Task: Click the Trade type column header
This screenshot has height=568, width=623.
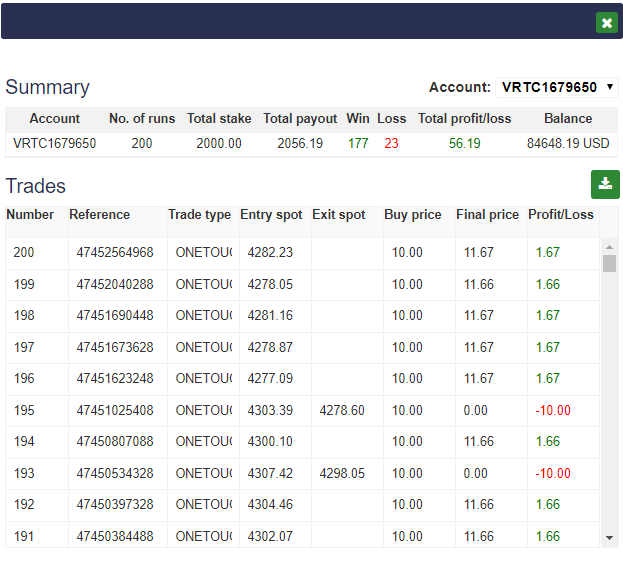Action: click(199, 215)
